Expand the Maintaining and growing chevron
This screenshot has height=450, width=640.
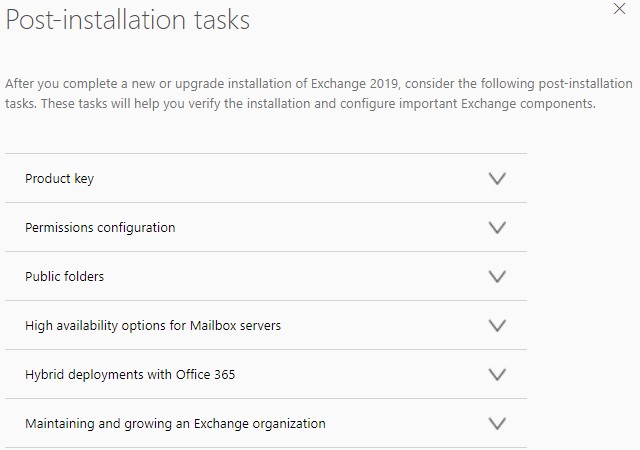[x=497, y=424]
